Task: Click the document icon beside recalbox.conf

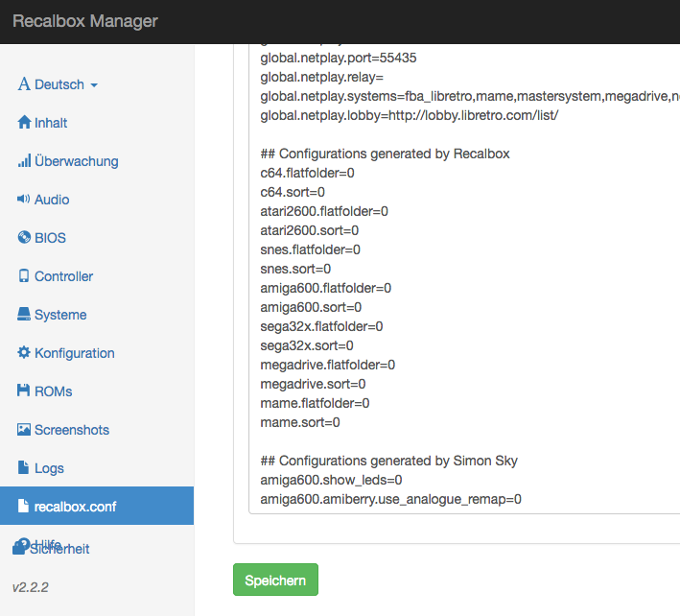Action: (x=23, y=506)
